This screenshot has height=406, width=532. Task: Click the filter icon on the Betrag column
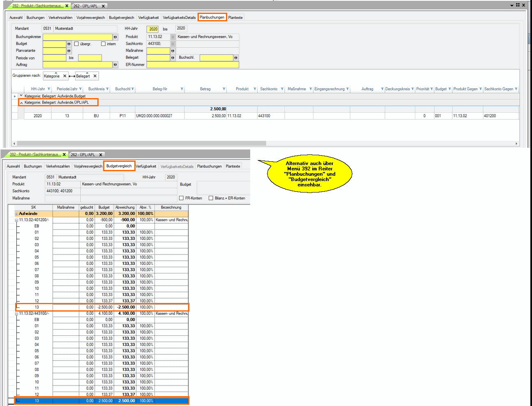click(x=224, y=89)
